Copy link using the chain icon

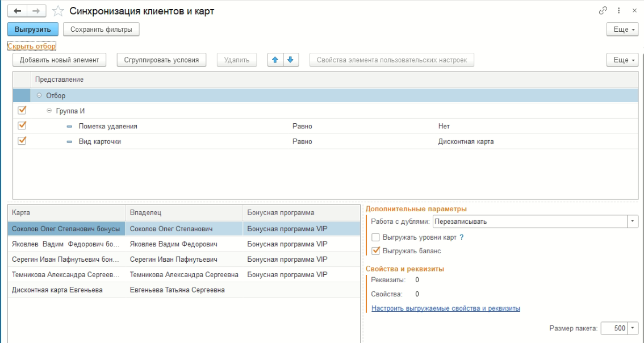(603, 11)
